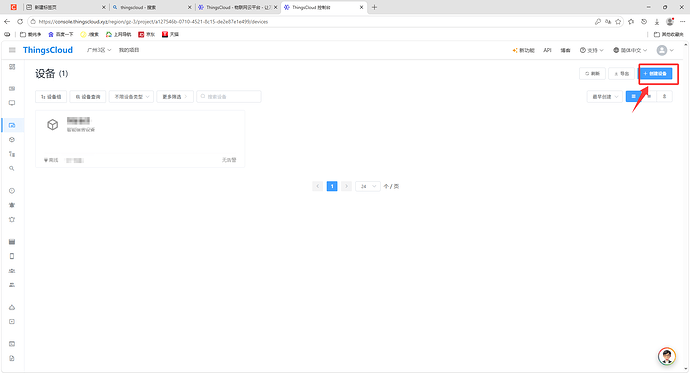This screenshot has width=690, height=373.
Task: Open the other favorites folder
Action: pyautogui.click(x=668, y=34)
